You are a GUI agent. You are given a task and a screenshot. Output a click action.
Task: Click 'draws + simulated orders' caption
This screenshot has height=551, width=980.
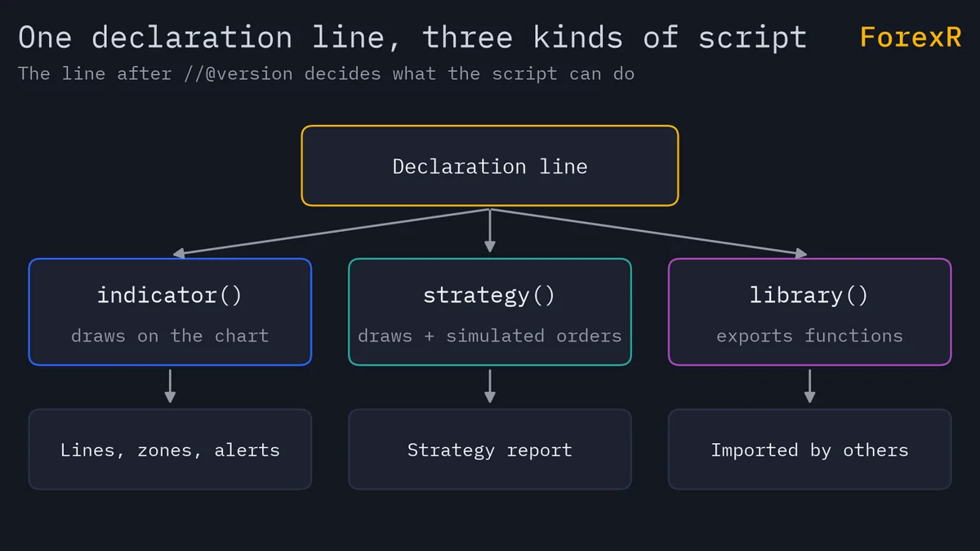(489, 335)
